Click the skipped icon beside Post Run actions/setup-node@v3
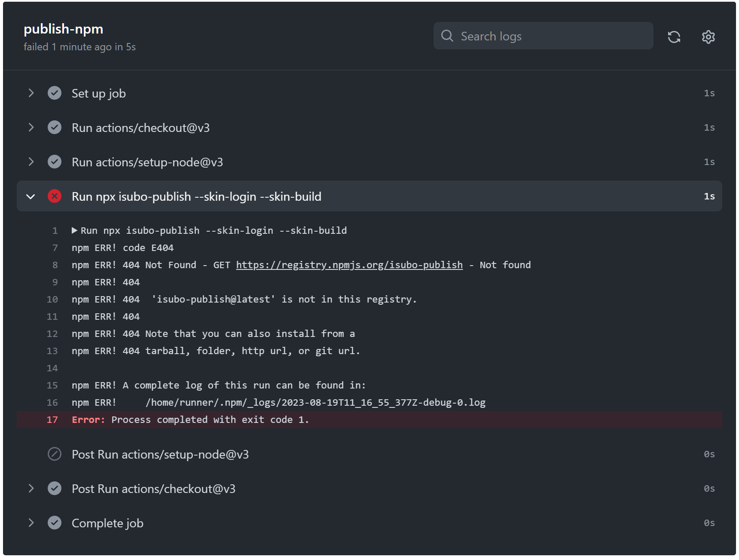Screen dimensions: 739x560 pyautogui.click(x=55, y=454)
